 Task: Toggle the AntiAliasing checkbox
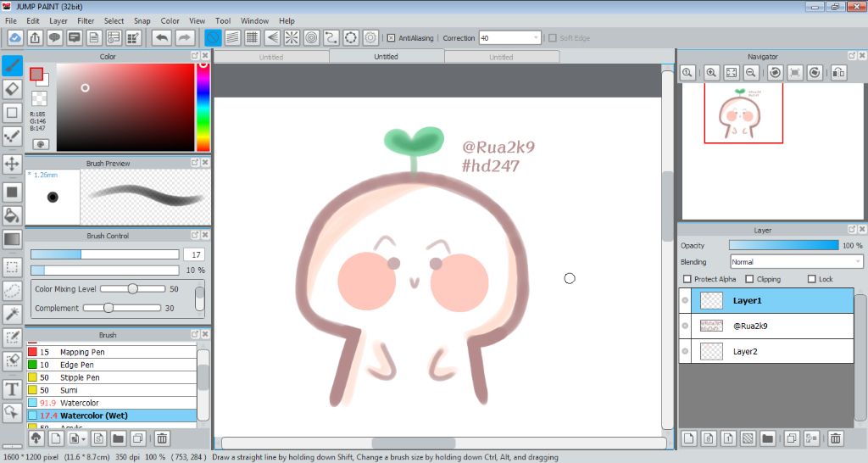391,38
